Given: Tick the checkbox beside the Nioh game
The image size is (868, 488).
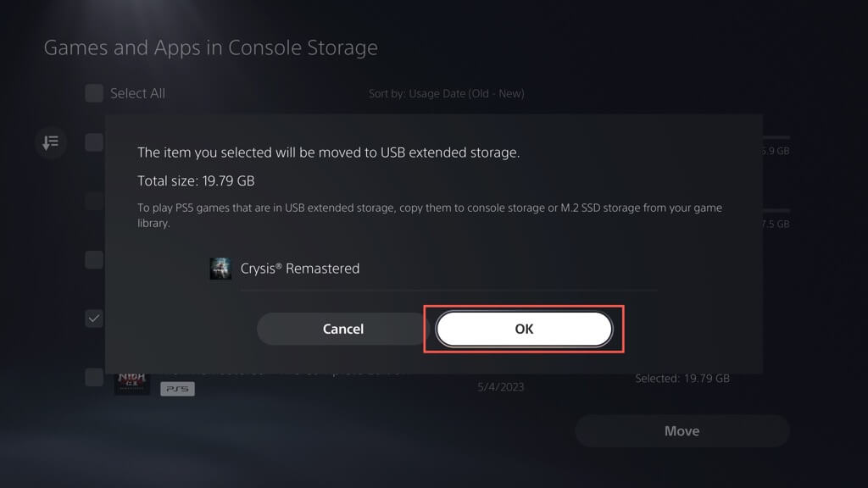Looking at the screenshot, I should point(94,377).
